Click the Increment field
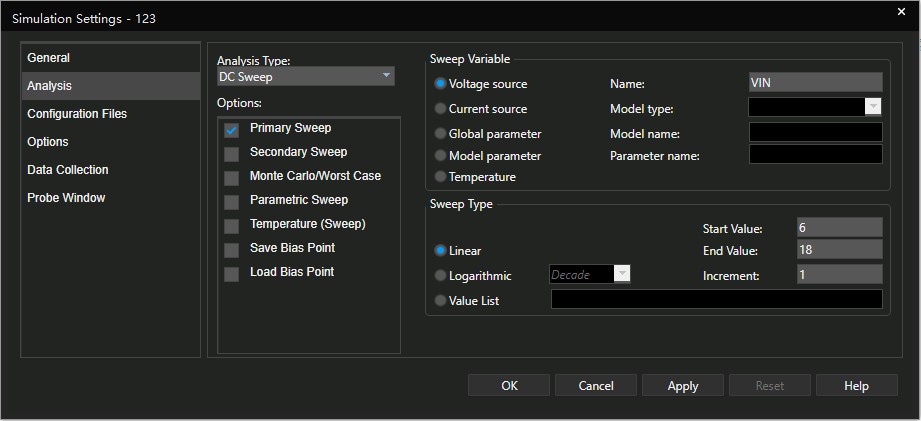 pyautogui.click(x=839, y=274)
